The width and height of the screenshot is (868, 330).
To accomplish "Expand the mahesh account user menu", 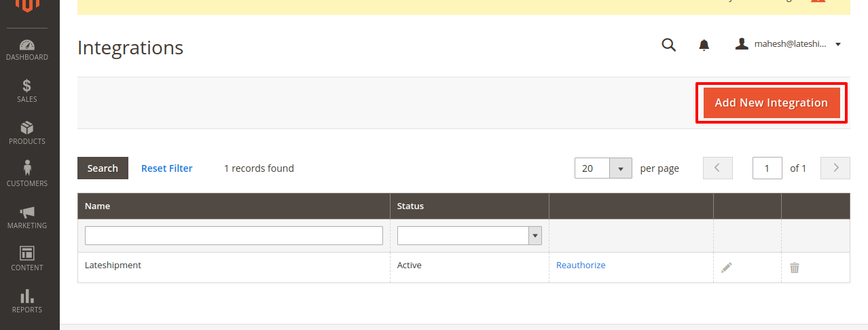I will [x=788, y=44].
